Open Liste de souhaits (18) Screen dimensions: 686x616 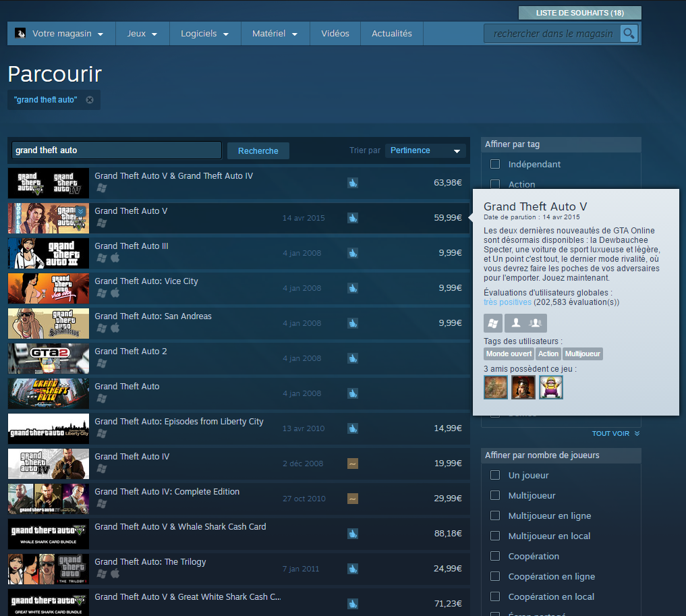(x=579, y=13)
